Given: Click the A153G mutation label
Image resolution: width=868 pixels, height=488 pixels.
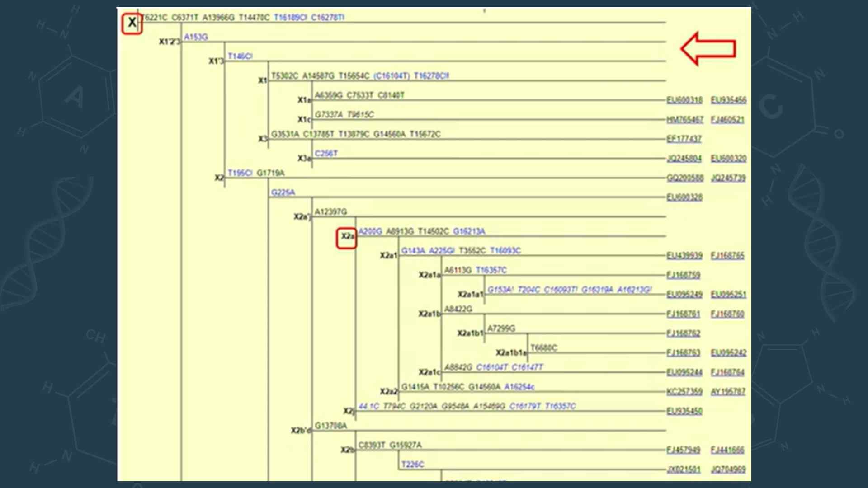Looking at the screenshot, I should click(196, 37).
